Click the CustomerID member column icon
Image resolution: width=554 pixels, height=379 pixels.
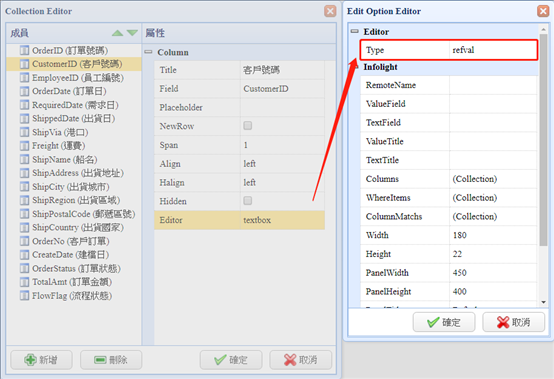coord(24,64)
